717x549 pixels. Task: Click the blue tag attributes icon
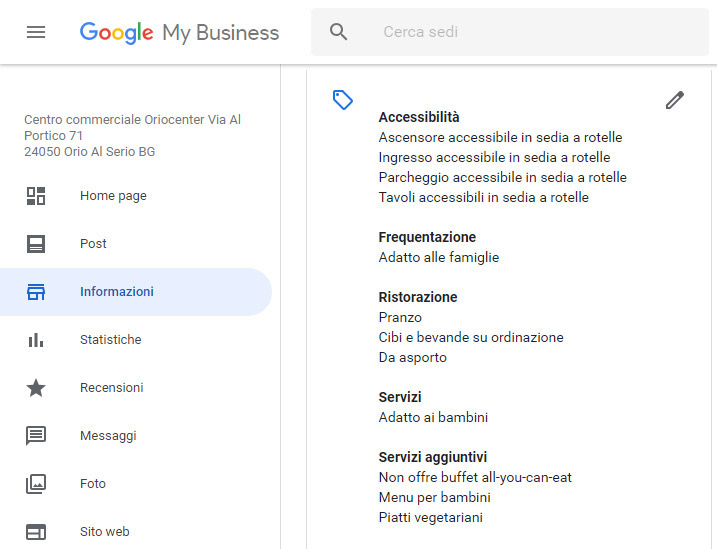tap(342, 100)
